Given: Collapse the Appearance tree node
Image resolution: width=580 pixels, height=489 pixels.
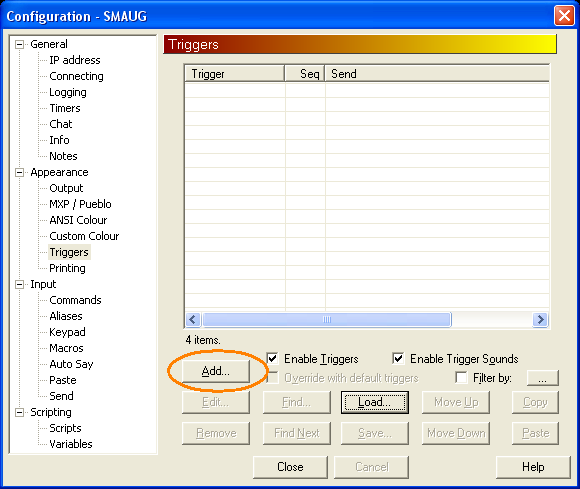Looking at the screenshot, I should [19, 173].
